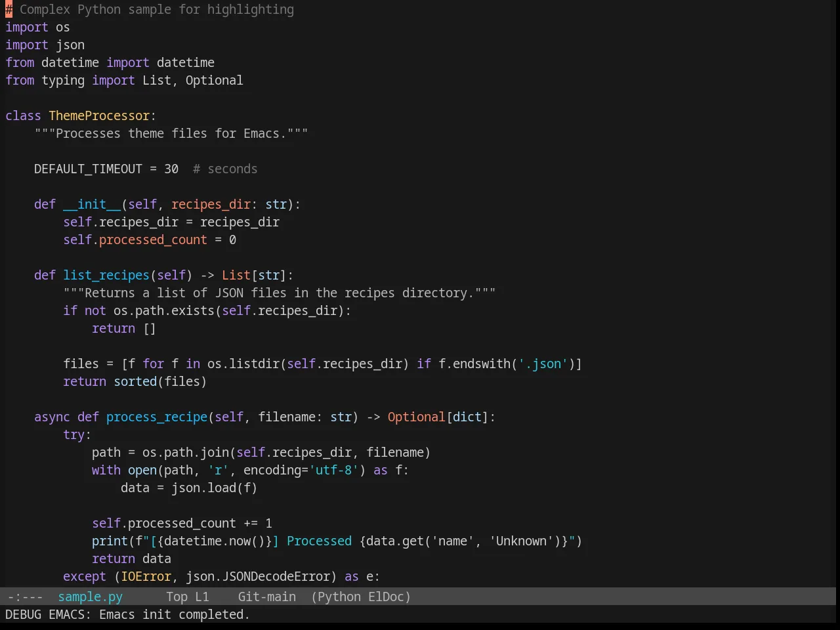Click the 'Optional' return type annotation after the arrow
This screenshot has height=630, width=840.
coord(416,417)
